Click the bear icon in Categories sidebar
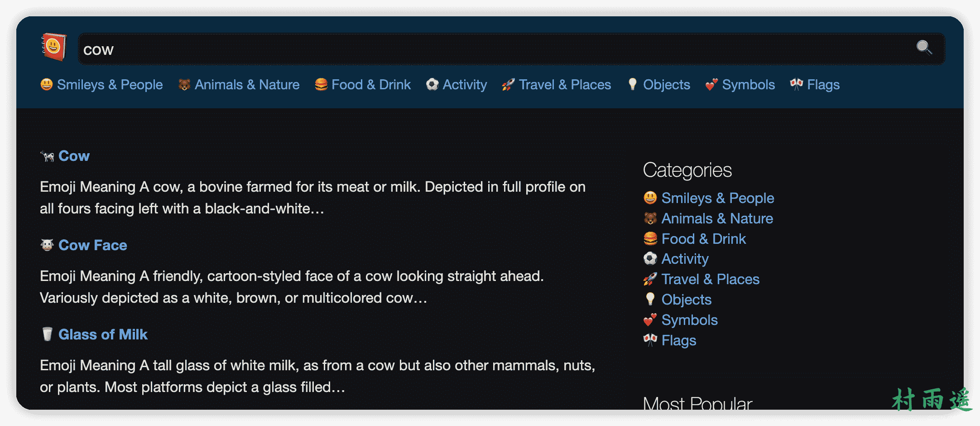 coord(650,218)
